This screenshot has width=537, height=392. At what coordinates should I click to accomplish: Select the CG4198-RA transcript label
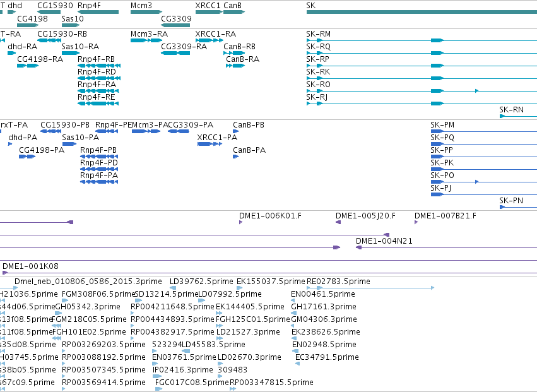pyautogui.click(x=40, y=59)
